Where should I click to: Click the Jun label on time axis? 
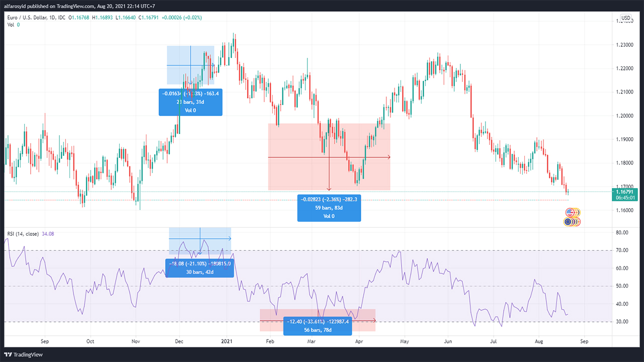448,341
